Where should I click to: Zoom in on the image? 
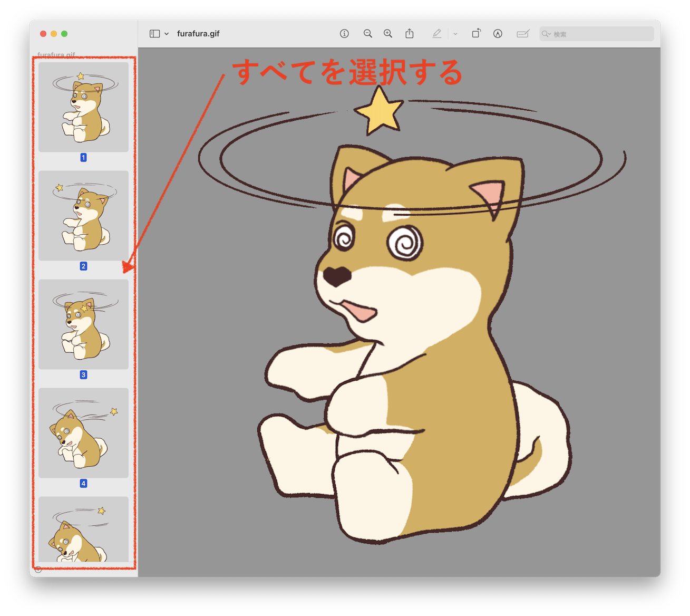388,34
